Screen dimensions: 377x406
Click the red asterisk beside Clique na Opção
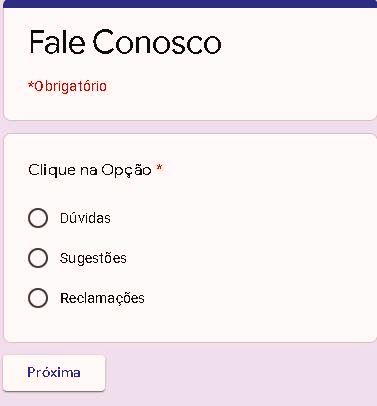(159, 168)
